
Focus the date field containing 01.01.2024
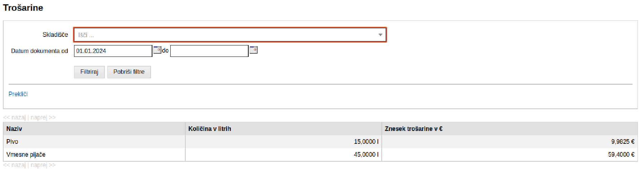[x=113, y=51]
